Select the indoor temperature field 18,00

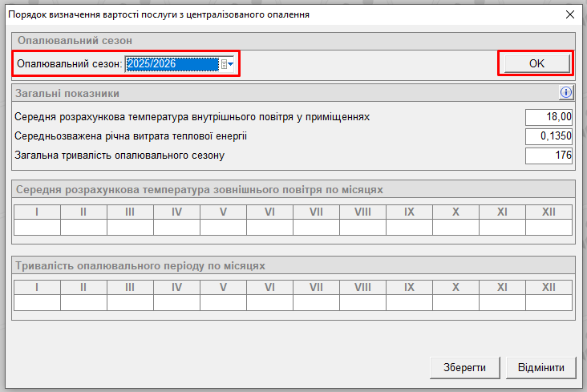pyautogui.click(x=549, y=117)
